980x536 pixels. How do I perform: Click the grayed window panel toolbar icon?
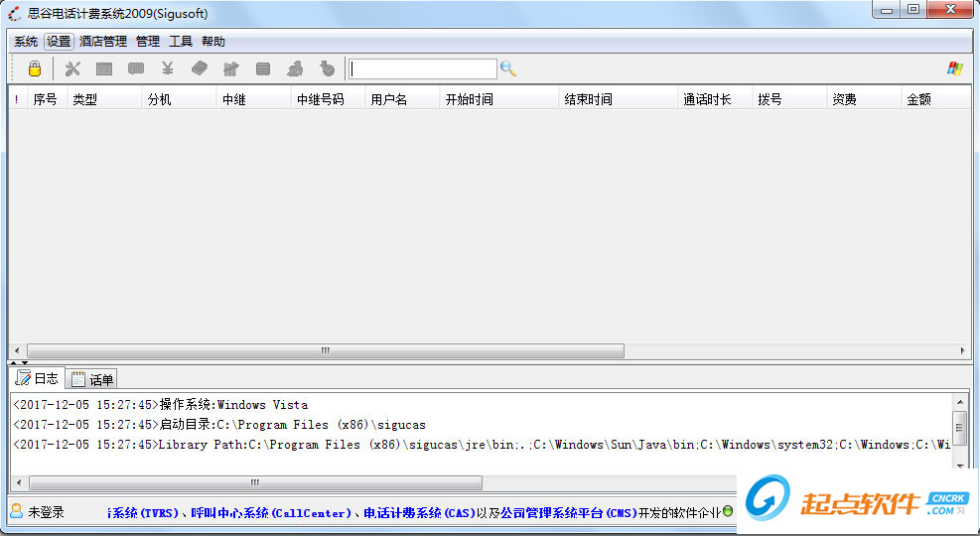pos(104,68)
